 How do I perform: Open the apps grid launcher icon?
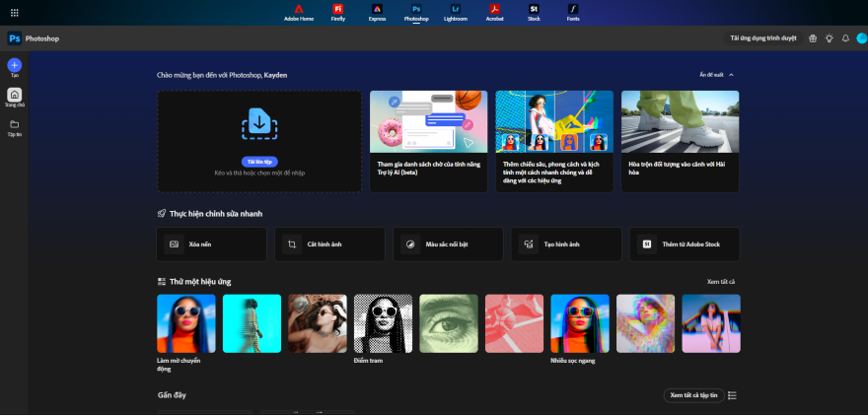point(15,13)
